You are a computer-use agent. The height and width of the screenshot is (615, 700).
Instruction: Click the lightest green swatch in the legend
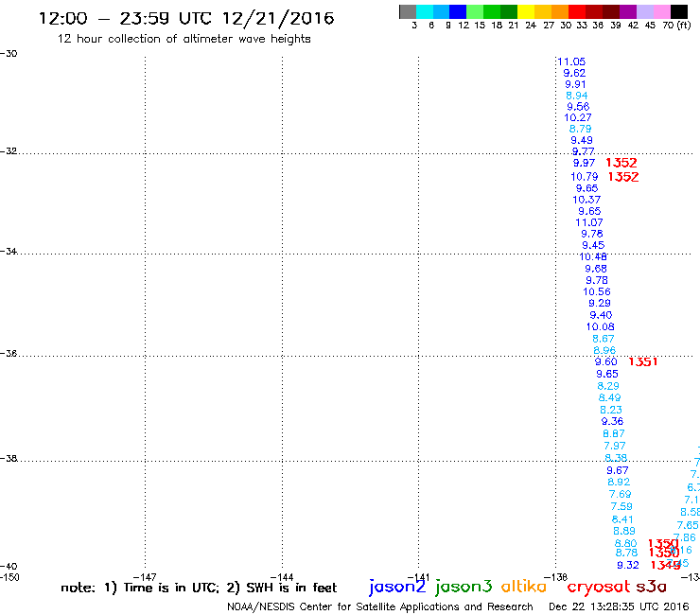coord(475,11)
